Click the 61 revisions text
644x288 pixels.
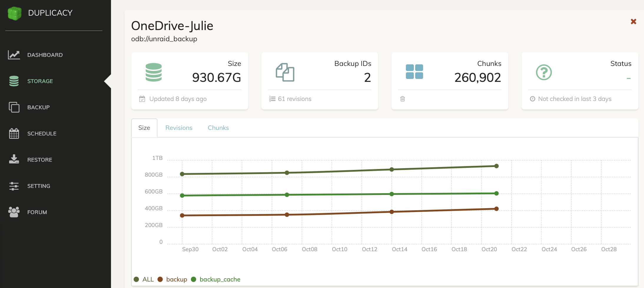pyautogui.click(x=294, y=99)
